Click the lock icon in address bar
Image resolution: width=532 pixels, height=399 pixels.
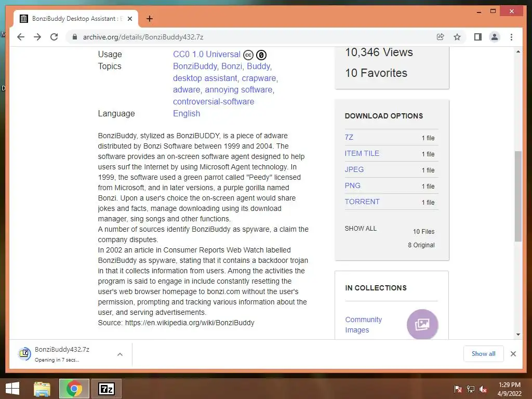pos(75,37)
